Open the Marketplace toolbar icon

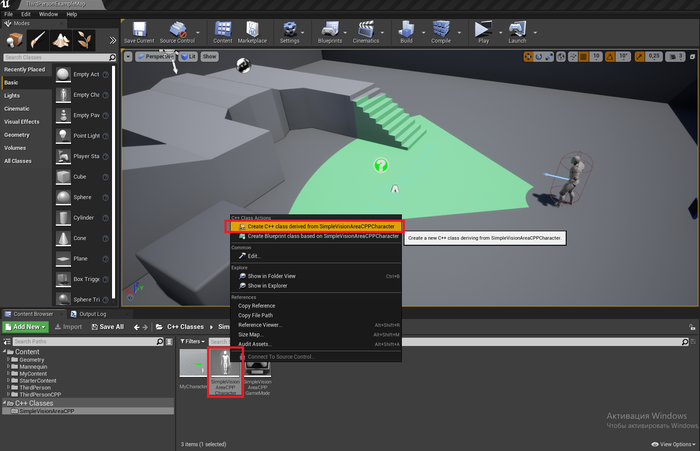[253, 30]
